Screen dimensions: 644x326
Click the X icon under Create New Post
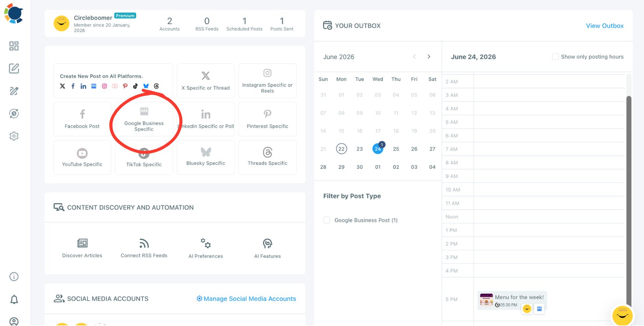click(62, 86)
